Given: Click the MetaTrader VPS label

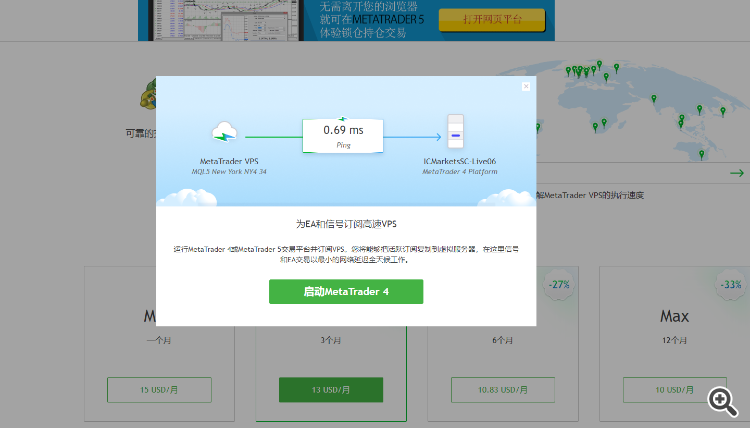Looking at the screenshot, I should point(229,161).
